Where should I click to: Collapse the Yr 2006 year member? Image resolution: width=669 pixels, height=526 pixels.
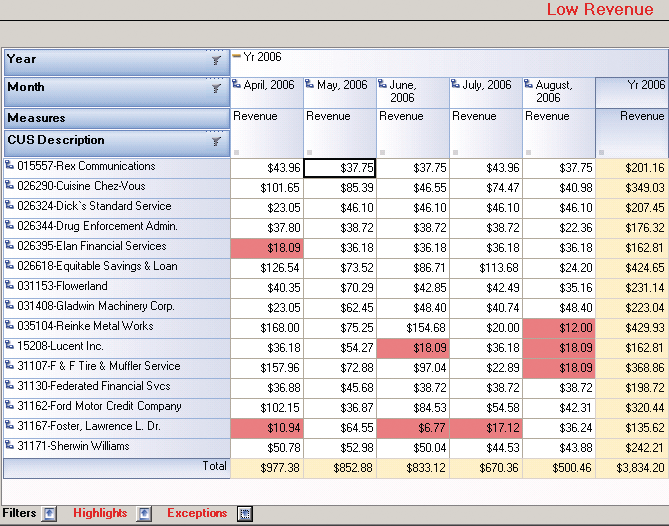pos(237,57)
